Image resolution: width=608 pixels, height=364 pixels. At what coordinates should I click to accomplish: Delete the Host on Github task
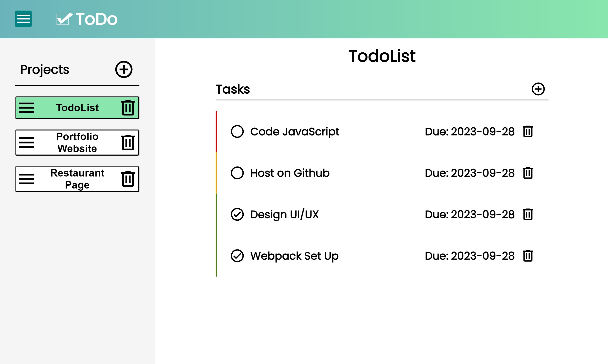click(528, 173)
